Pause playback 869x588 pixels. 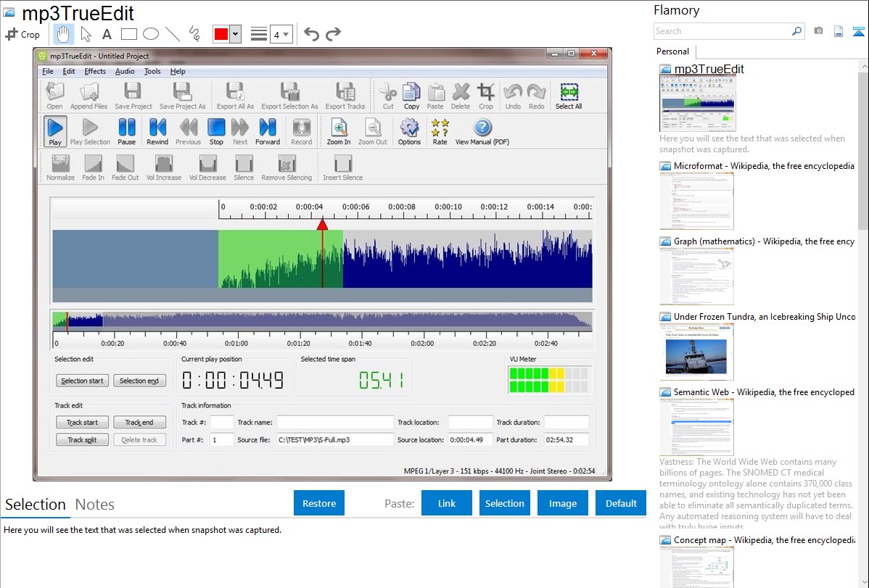(x=126, y=131)
